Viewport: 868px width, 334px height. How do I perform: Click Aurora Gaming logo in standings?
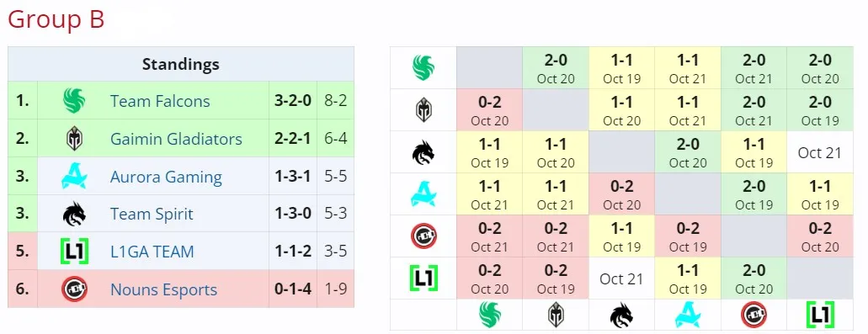click(74, 177)
